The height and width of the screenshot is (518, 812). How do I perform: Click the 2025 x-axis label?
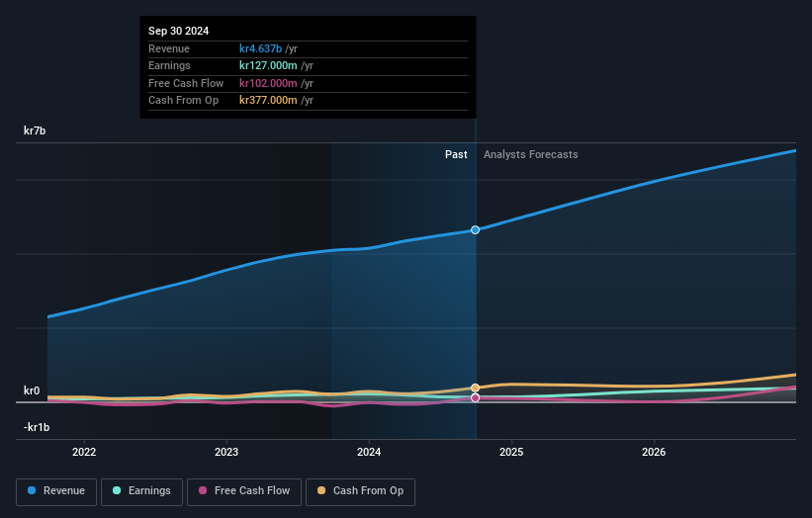click(x=511, y=452)
